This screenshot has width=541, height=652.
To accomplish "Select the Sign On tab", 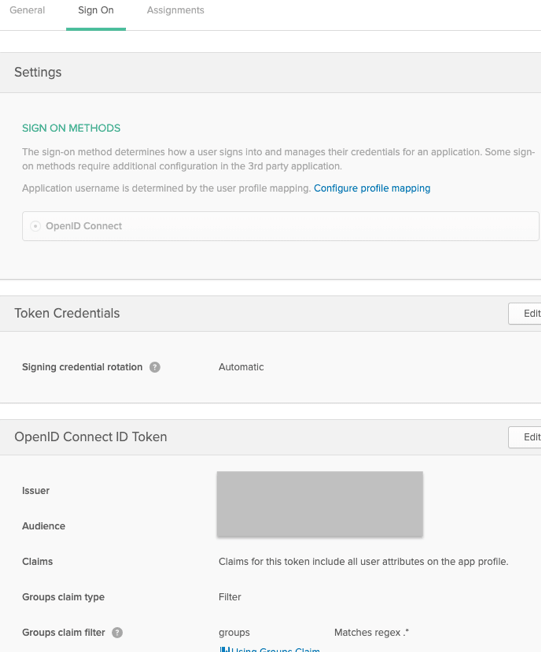I will (96, 10).
